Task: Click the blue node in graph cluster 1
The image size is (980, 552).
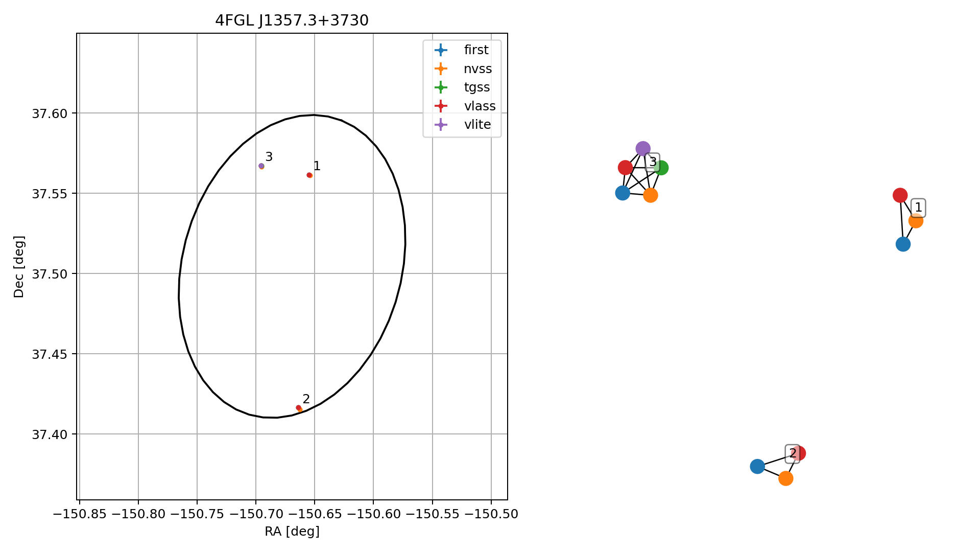Action: (x=903, y=244)
